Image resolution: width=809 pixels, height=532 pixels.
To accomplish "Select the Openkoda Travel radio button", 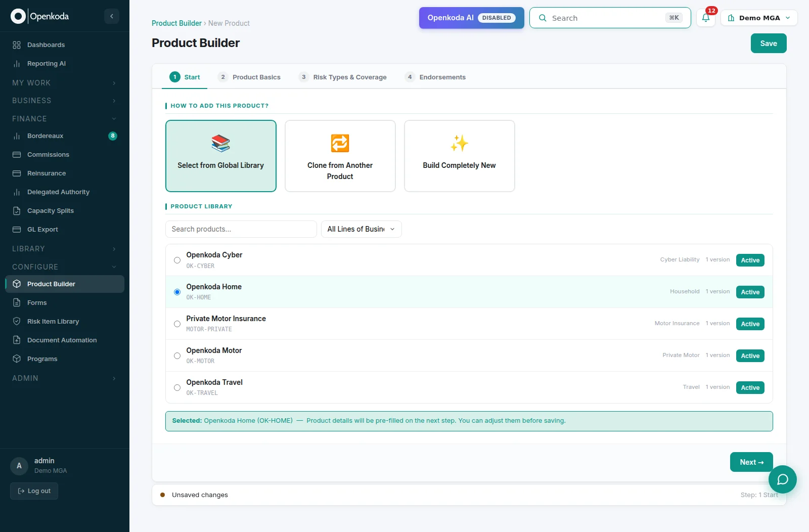I will [177, 388].
